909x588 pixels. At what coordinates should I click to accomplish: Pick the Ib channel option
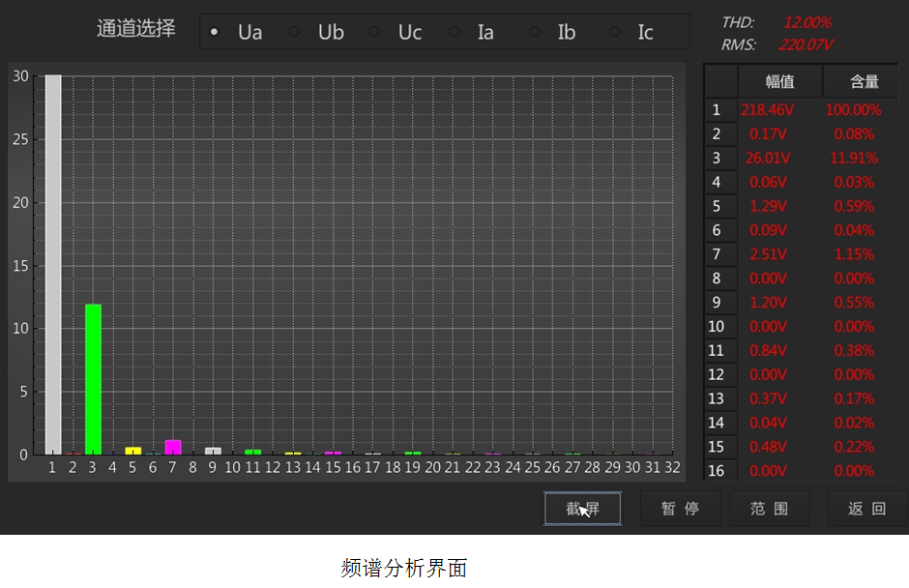534,32
